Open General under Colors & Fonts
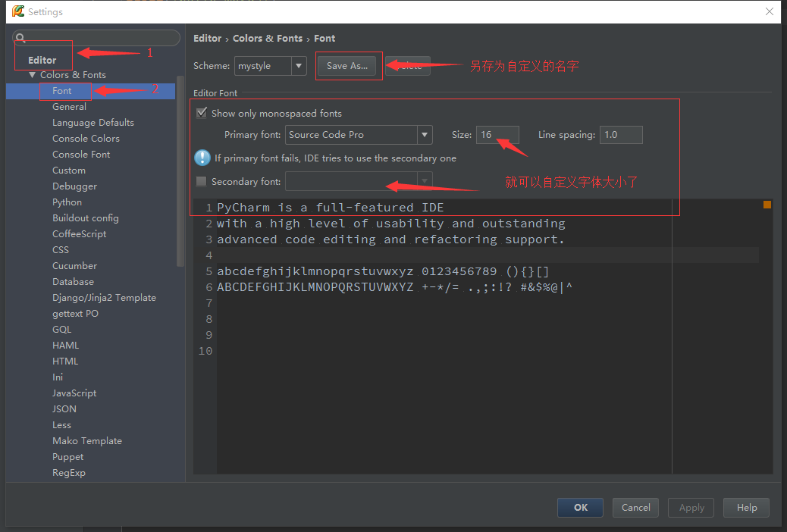 point(69,106)
